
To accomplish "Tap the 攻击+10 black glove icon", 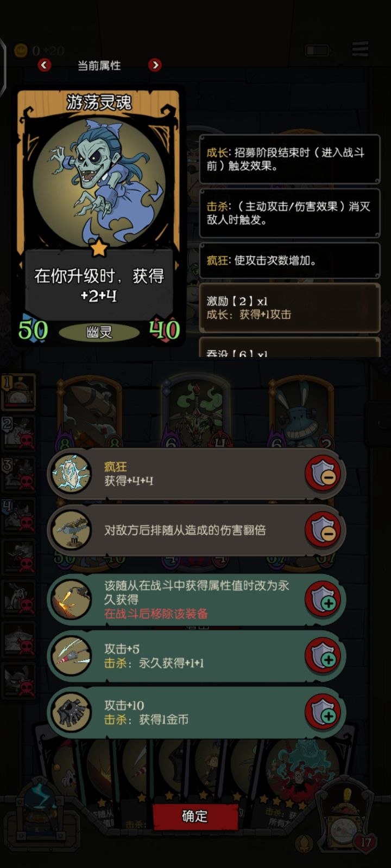I will point(71,712).
